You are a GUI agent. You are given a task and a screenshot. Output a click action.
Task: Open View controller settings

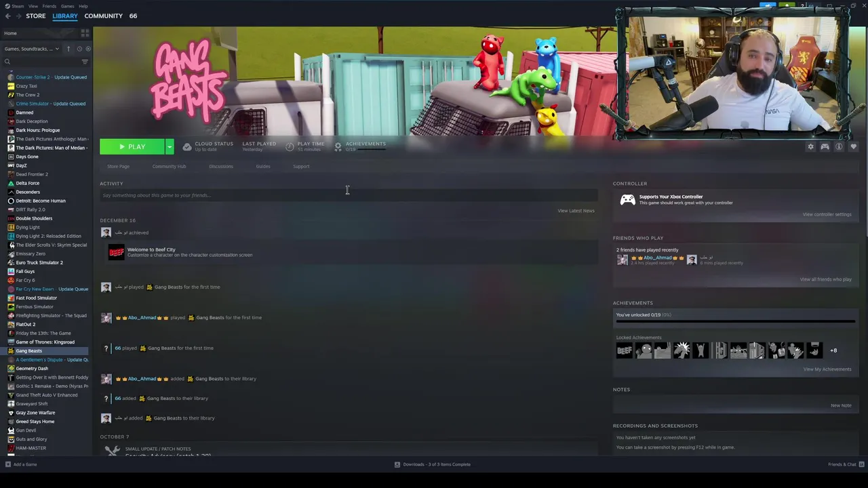827,214
